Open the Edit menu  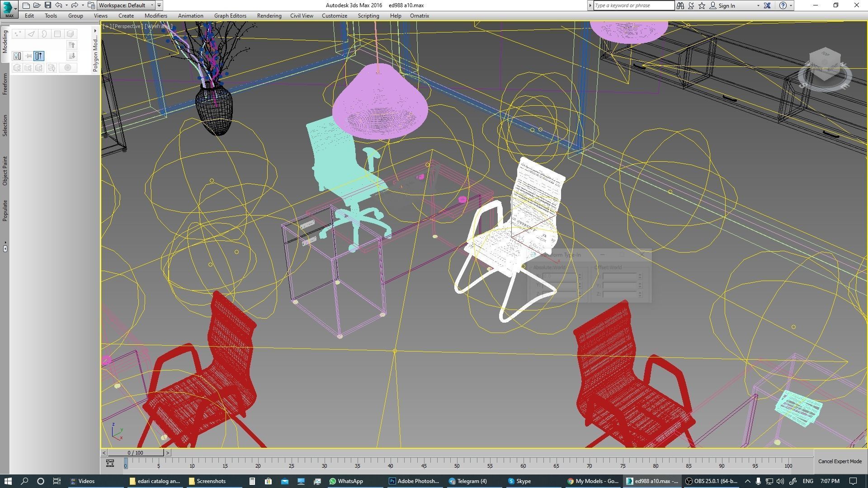[x=29, y=16]
